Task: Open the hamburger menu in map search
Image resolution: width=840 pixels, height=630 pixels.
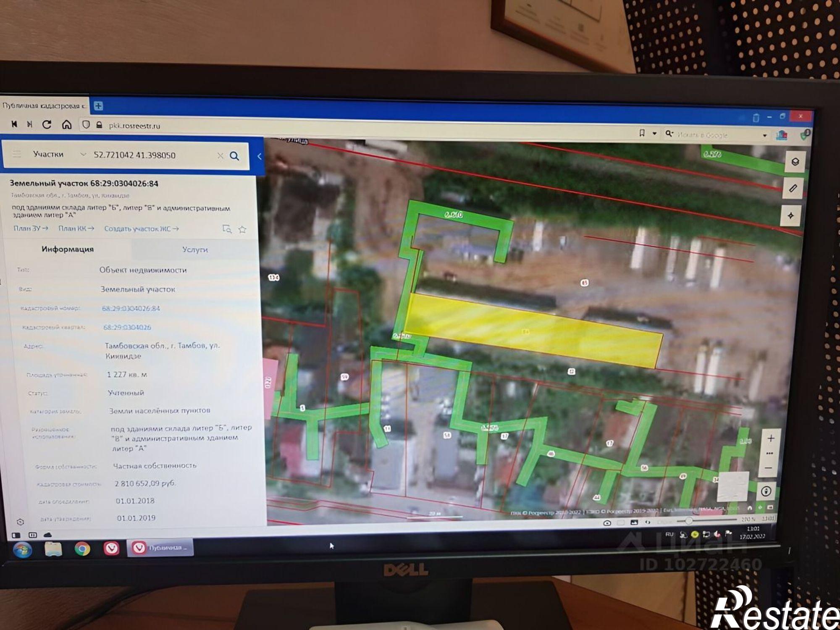Action: click(x=16, y=154)
